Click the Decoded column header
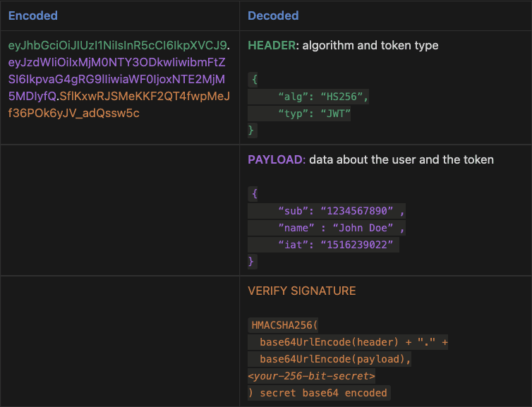 click(273, 15)
